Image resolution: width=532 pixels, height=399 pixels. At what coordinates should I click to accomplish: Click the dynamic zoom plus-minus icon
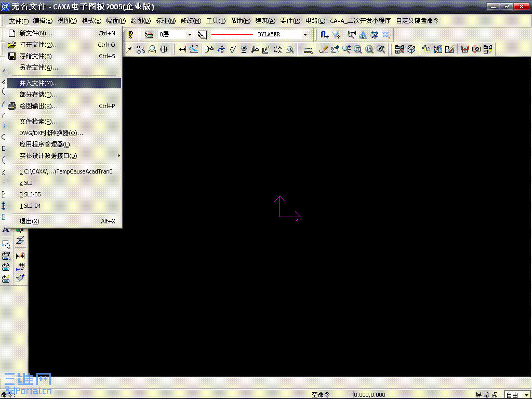(x=347, y=49)
